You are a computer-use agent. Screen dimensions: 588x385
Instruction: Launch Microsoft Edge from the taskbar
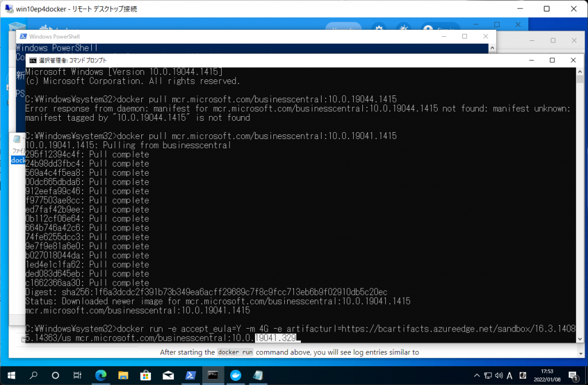[x=100, y=375]
